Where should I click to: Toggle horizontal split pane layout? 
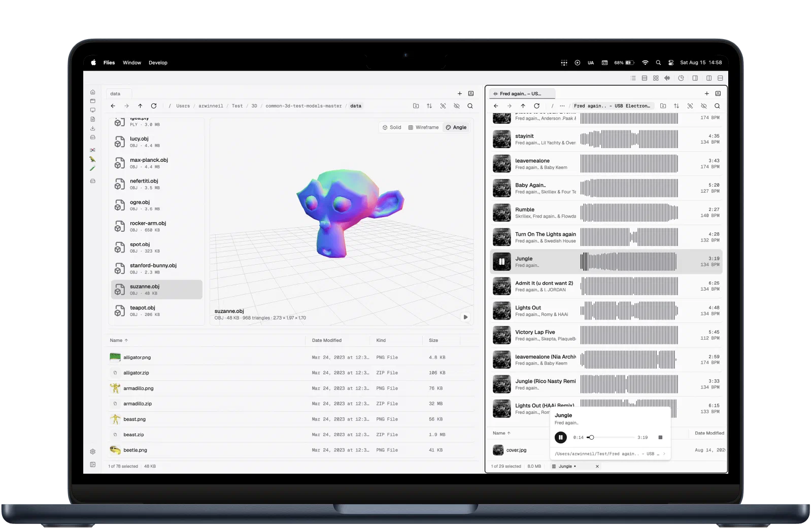[720, 78]
